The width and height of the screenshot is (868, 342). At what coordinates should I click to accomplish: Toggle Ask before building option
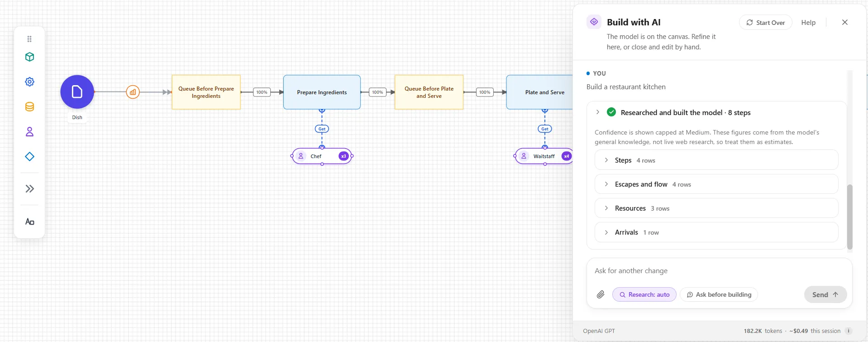coord(719,294)
